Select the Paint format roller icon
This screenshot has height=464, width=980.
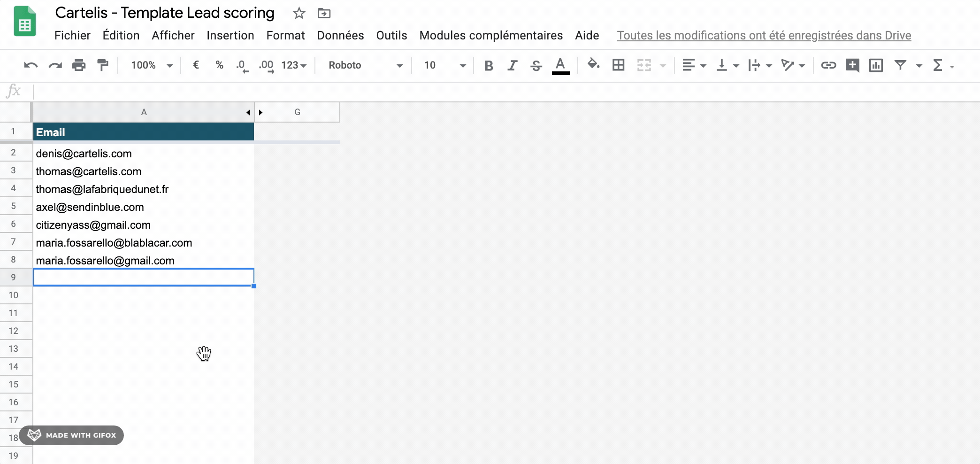(x=102, y=65)
